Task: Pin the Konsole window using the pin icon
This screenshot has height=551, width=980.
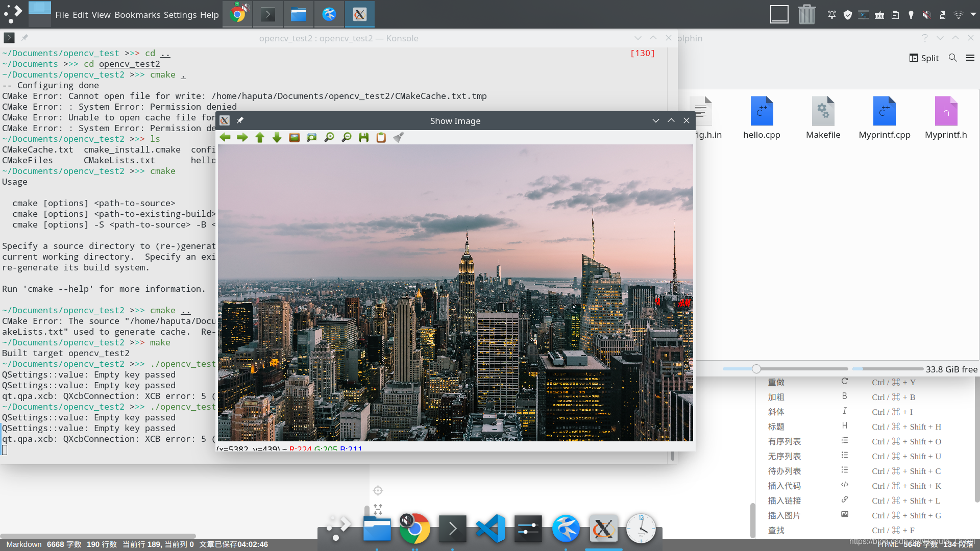Action: (24, 38)
